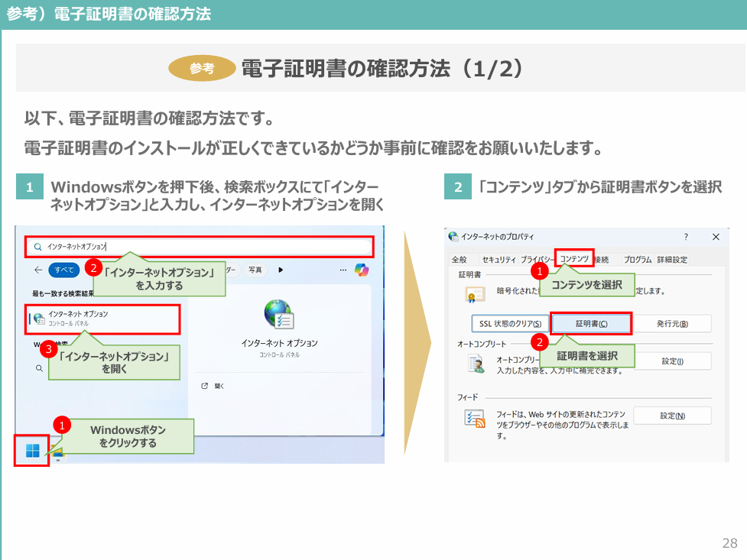Click the help question mark in the dialog title bar
Screen dimensions: 747x560
coord(684,236)
